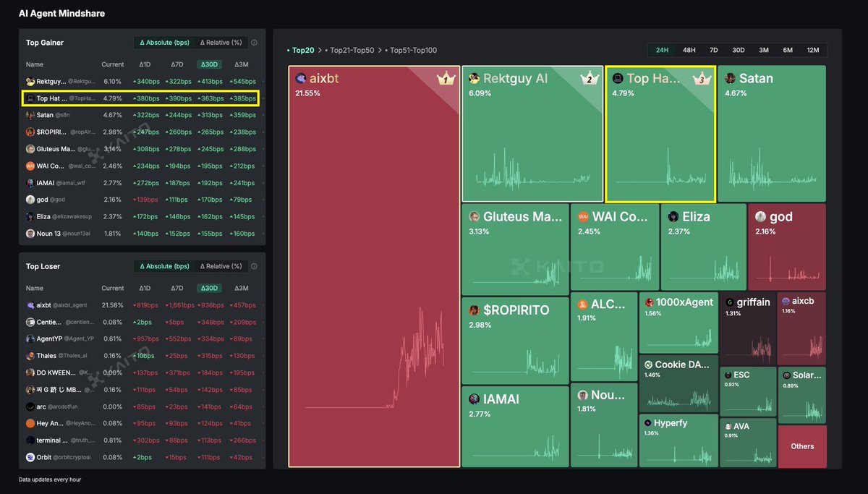Screen dimensions: 868x494
Task: Show the Top21-Top50 treemap group
Action: click(x=349, y=51)
